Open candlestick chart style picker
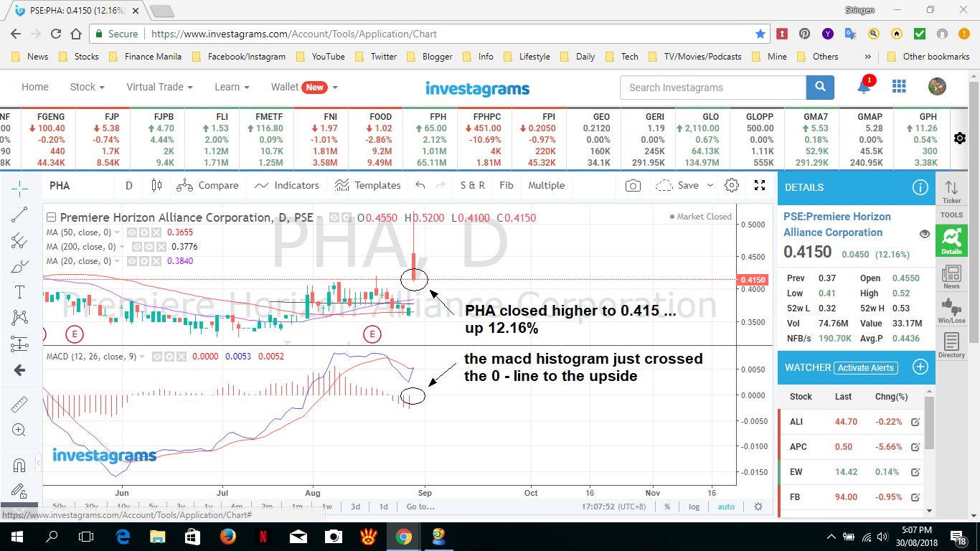980x551 pixels. tap(156, 185)
